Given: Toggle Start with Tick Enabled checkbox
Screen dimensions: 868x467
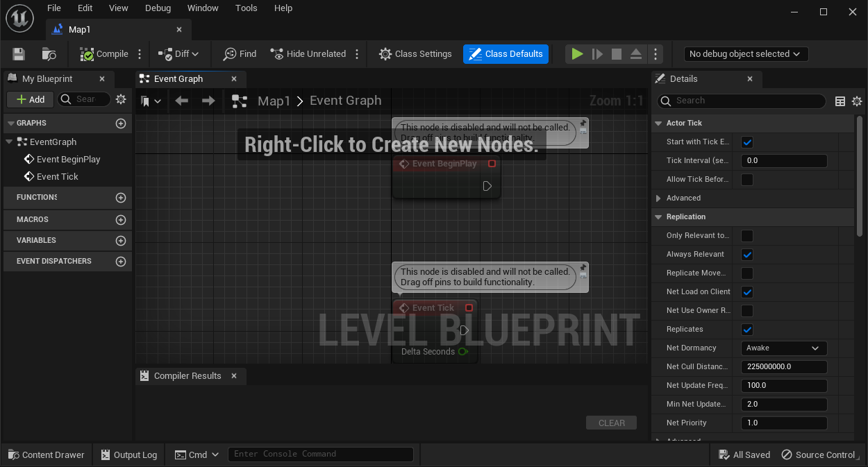Looking at the screenshot, I should tap(747, 142).
